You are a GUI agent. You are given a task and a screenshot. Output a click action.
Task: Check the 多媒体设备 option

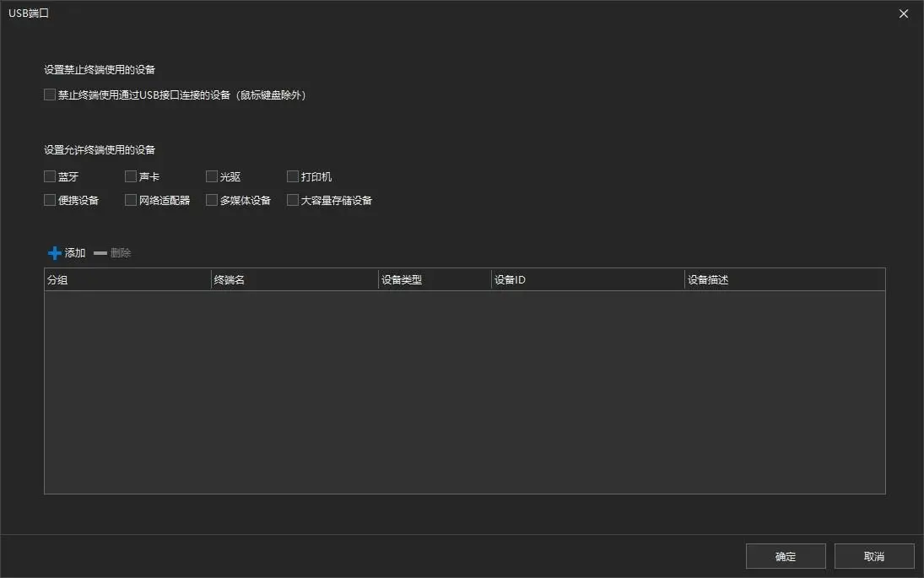click(x=212, y=200)
